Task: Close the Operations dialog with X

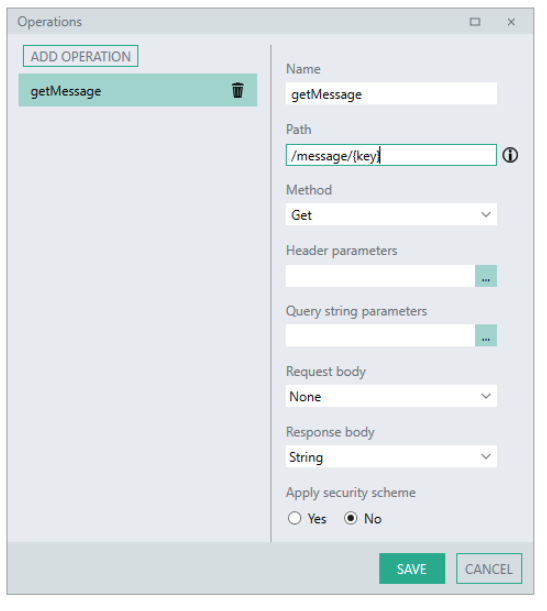Action: [x=511, y=22]
